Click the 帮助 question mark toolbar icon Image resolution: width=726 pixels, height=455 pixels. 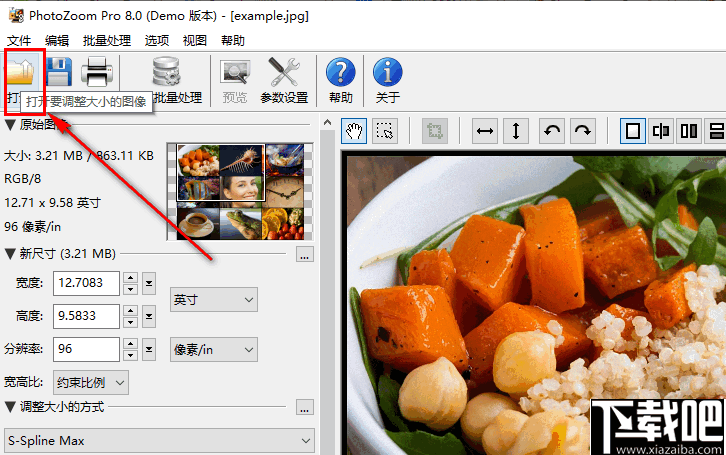341,72
